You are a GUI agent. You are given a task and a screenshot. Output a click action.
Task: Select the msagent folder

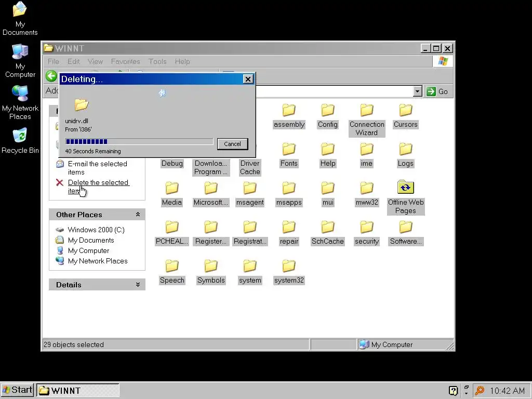(250, 194)
